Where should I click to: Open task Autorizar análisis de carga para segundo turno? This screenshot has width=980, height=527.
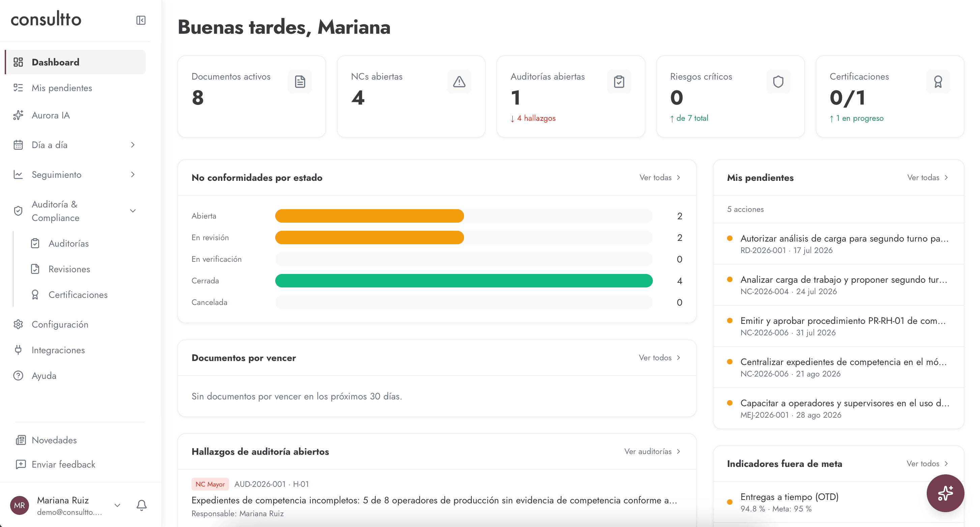(x=838, y=244)
